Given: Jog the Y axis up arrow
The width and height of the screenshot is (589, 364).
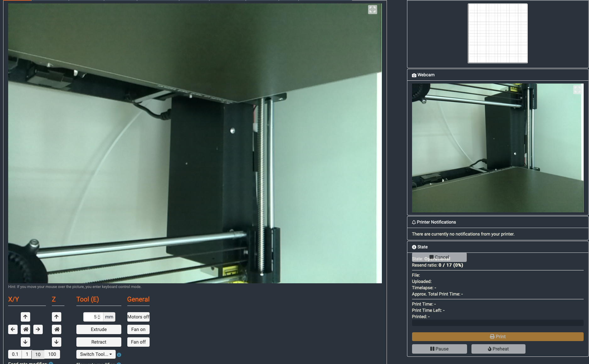Looking at the screenshot, I should (x=26, y=317).
